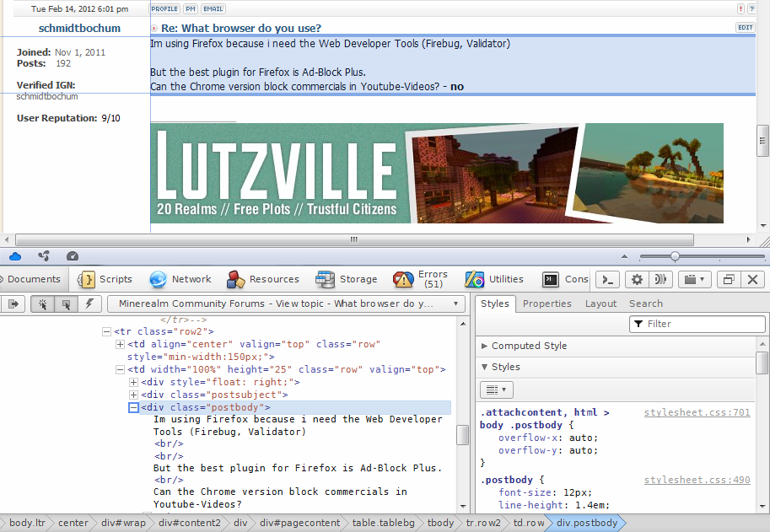The width and height of the screenshot is (770, 532).
Task: Detach Dragonfly into separate window
Action: 729,280
